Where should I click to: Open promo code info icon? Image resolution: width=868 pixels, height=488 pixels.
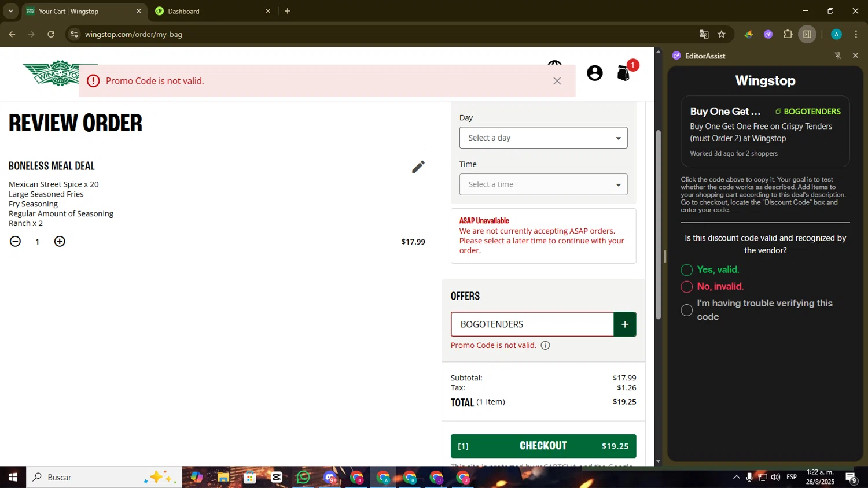click(545, 345)
